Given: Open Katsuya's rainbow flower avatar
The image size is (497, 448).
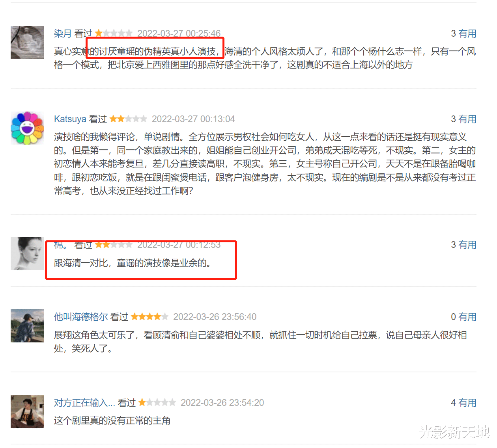Looking at the screenshot, I should (x=27, y=128).
